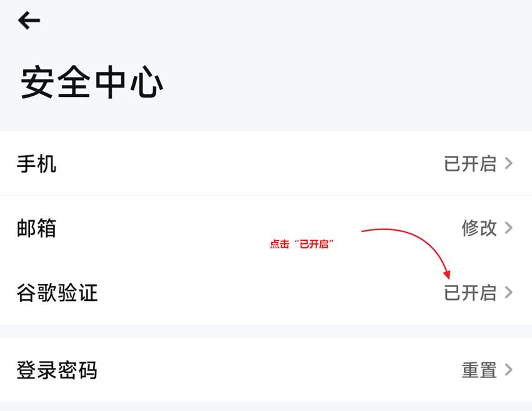Click the 修改 link for 邮箱
This screenshot has width=532, height=411.
tap(479, 228)
